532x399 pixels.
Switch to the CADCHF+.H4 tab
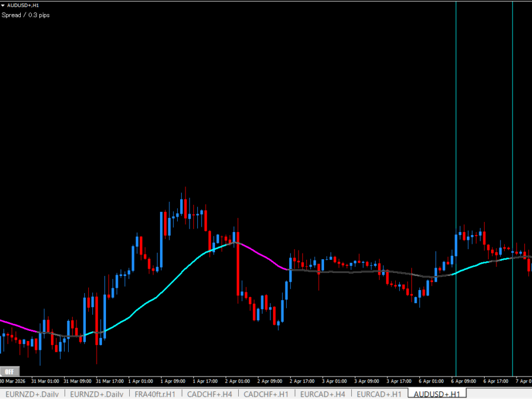pos(209,394)
